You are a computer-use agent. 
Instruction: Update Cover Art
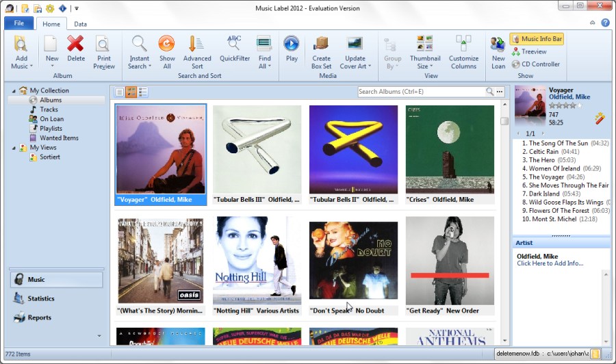pos(355,52)
